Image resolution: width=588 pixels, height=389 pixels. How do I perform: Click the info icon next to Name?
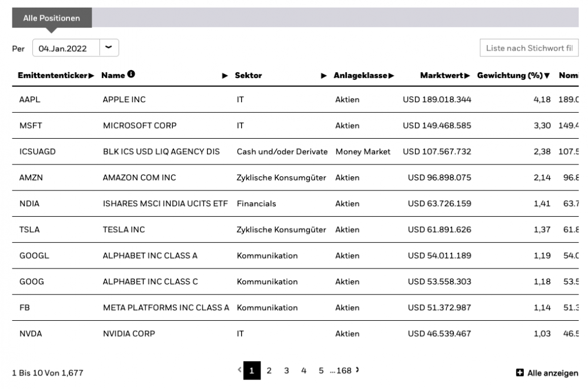click(131, 75)
